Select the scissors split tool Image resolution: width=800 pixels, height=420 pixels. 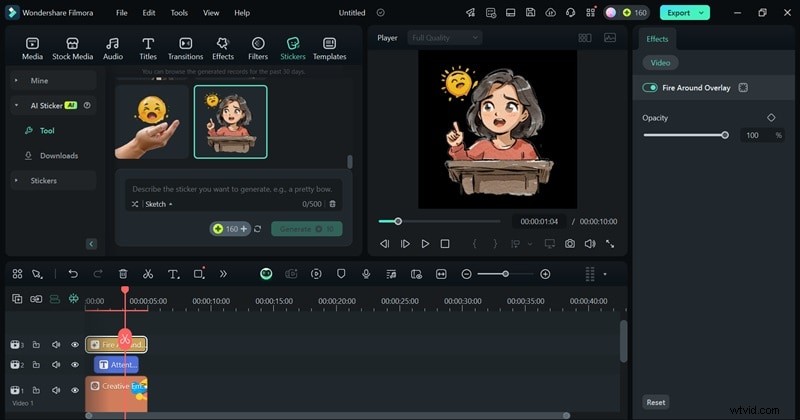[x=148, y=274]
